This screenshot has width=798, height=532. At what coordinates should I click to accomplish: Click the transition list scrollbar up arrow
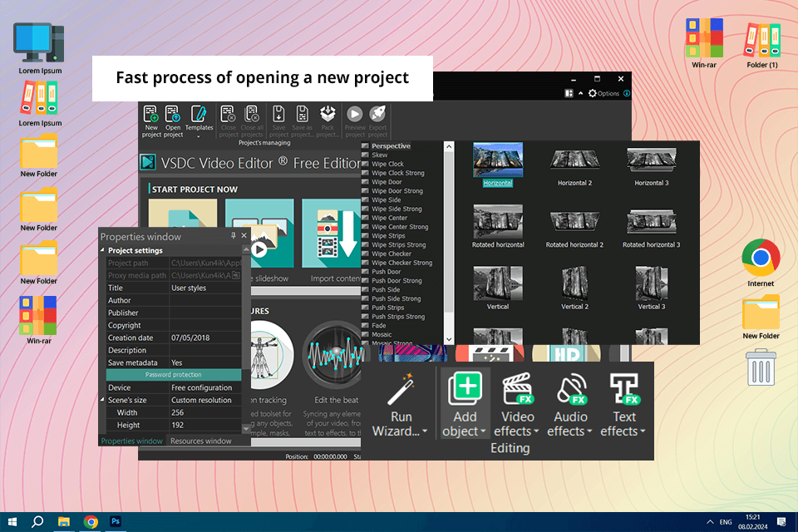(448, 146)
